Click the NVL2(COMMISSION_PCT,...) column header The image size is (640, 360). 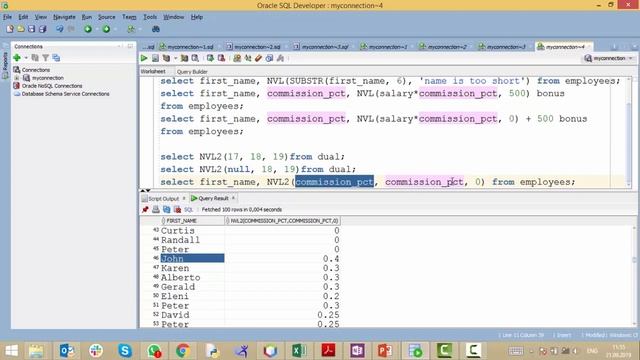click(x=283, y=220)
